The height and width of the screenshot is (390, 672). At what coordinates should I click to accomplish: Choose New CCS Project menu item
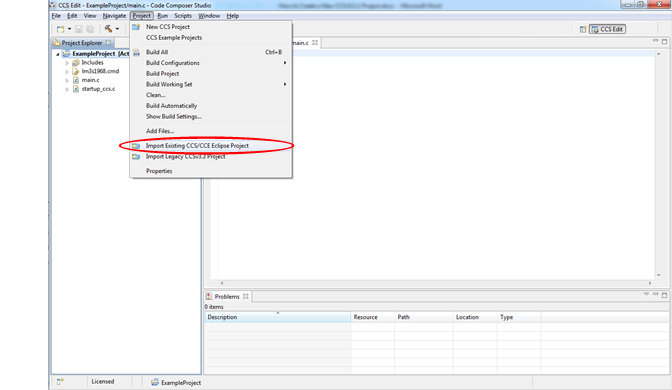click(x=211, y=27)
